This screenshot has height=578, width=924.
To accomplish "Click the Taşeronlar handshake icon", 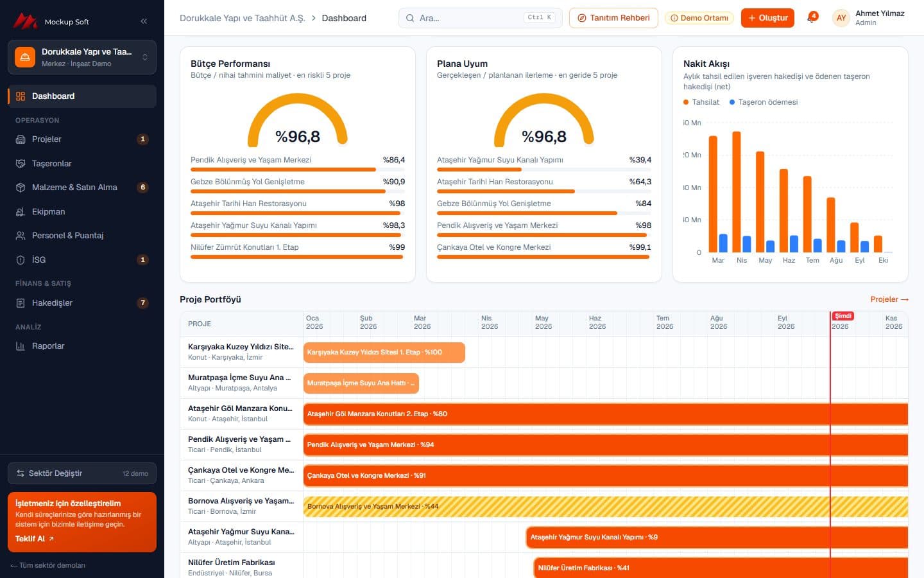I will 21,164.
